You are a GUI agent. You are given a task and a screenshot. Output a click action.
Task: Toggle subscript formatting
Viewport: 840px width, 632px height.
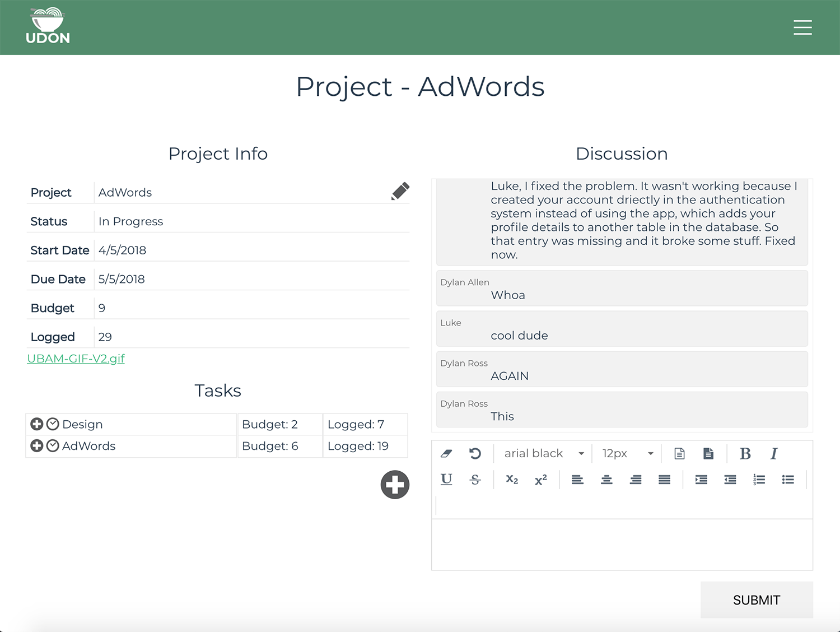tap(512, 480)
